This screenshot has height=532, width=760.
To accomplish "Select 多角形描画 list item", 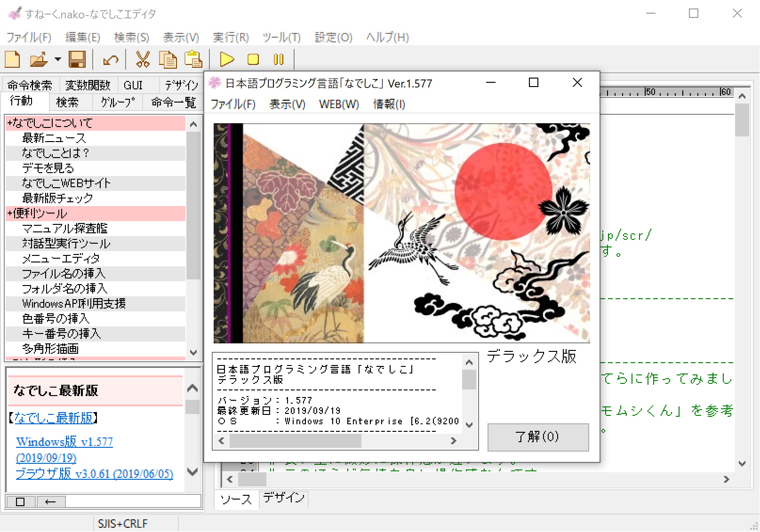I will 96,349.
